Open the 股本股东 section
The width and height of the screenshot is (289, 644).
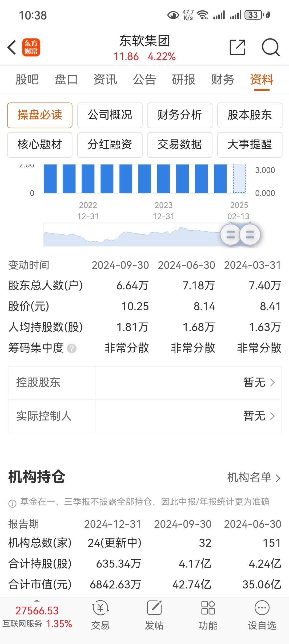coord(250,115)
